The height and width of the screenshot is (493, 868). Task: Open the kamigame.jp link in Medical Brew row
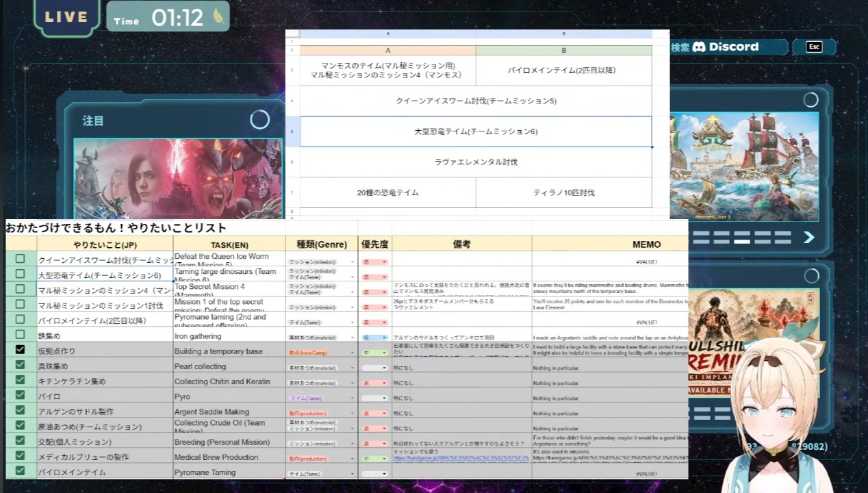(461, 458)
